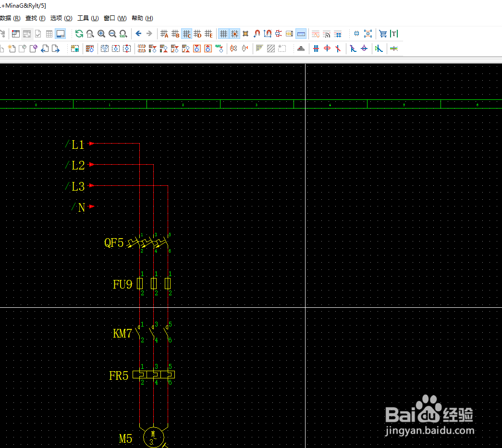Click the green refresh/redraw icon
The height and width of the screenshot is (448, 502).
[79, 34]
